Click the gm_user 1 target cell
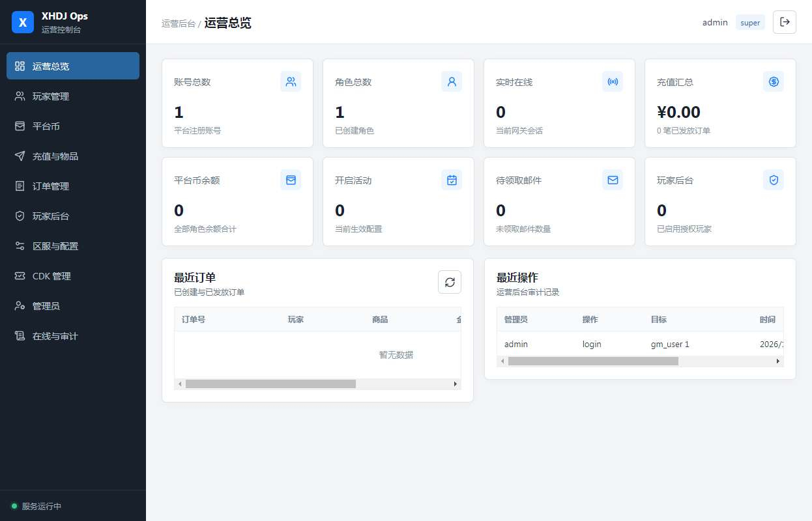 click(670, 344)
